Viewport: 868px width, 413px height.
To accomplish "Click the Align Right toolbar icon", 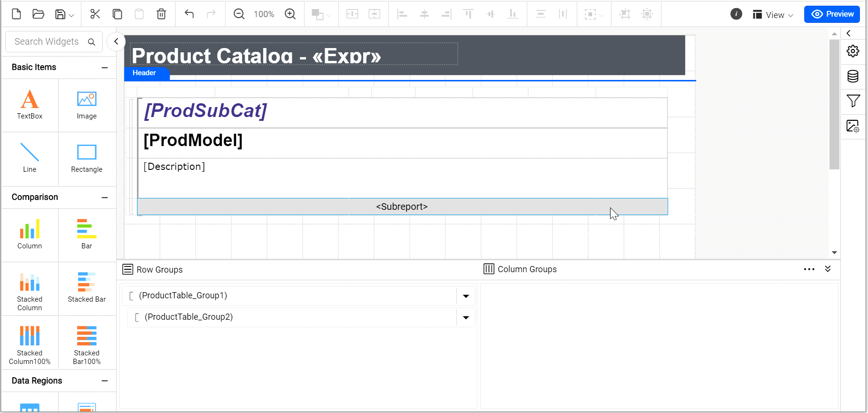I will pyautogui.click(x=446, y=14).
